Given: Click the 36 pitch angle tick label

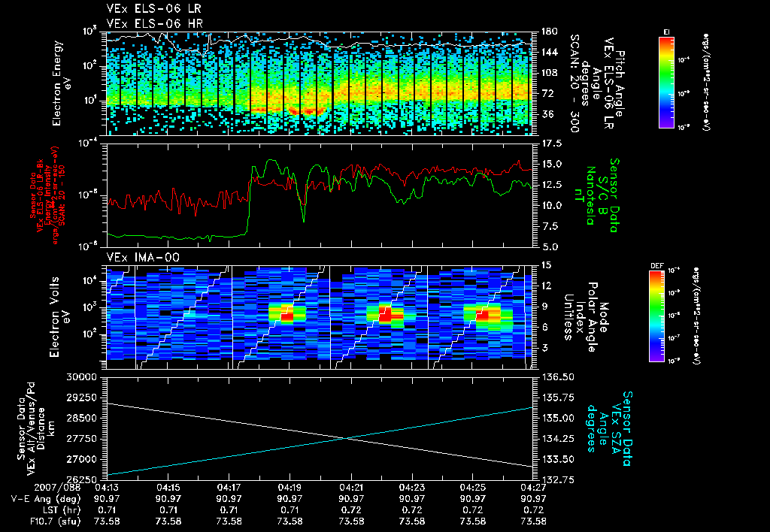Looking at the screenshot, I should click(547, 114).
